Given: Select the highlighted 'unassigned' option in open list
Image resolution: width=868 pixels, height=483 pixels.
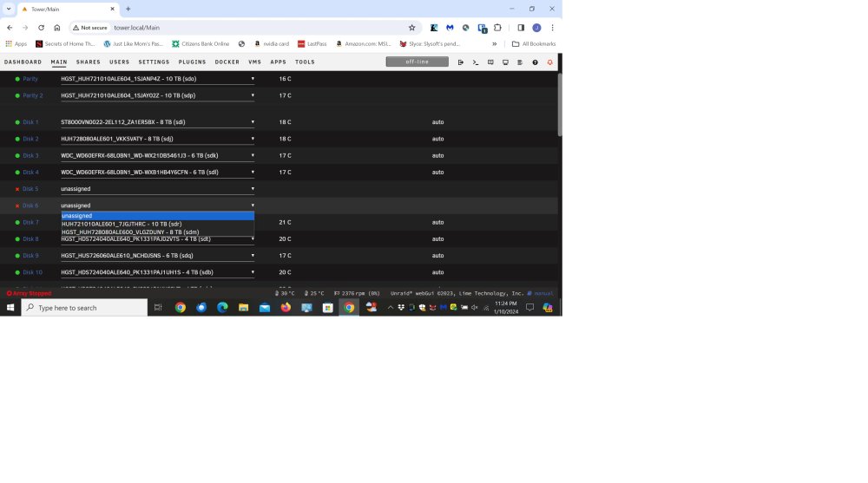Looking at the screenshot, I should [x=158, y=216].
